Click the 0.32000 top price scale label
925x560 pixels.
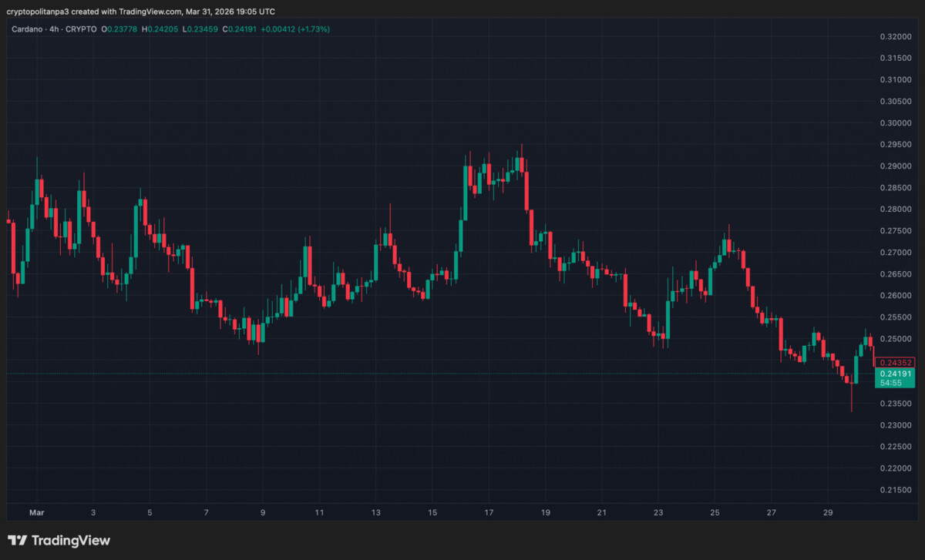(896, 37)
